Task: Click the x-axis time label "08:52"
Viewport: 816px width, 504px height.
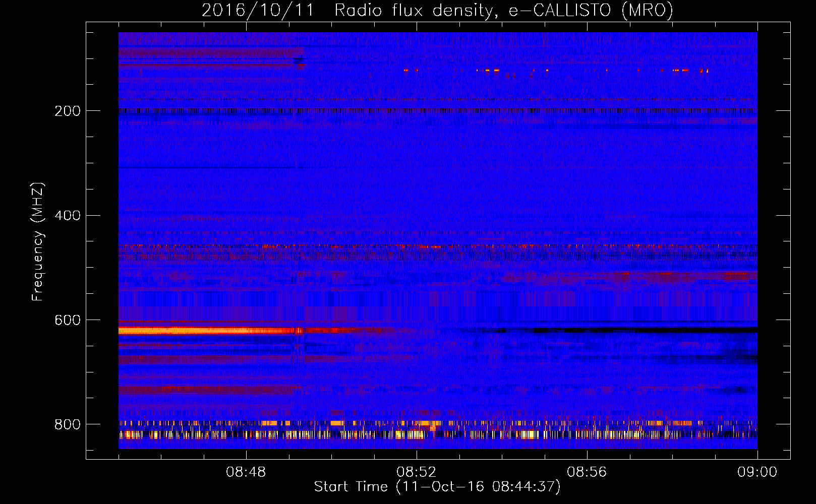Action: (x=417, y=472)
